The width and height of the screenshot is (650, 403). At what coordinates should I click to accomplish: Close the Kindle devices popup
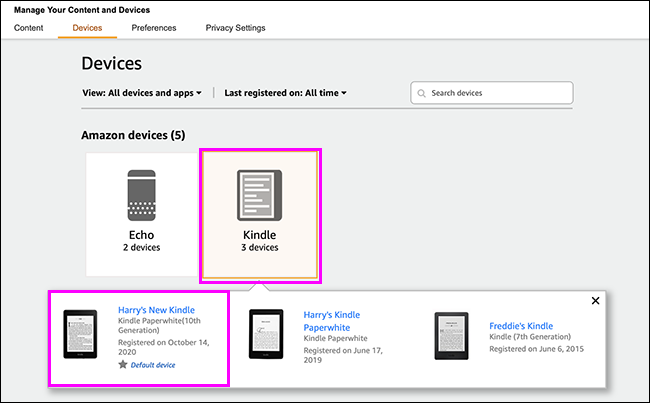pos(595,301)
